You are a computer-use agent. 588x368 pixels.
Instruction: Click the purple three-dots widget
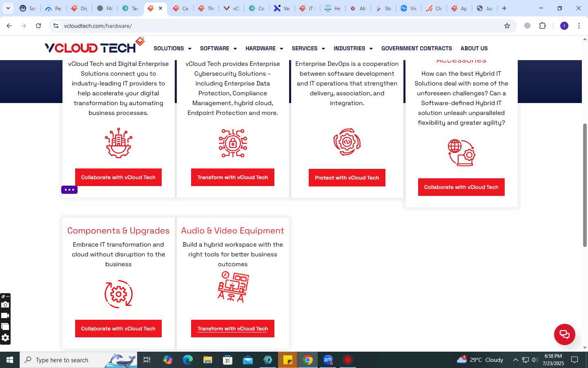(x=69, y=190)
